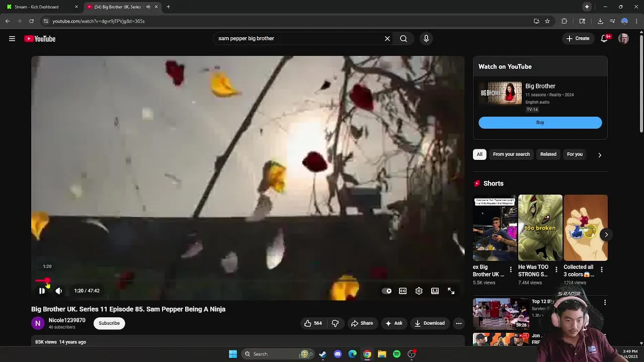The height and width of the screenshot is (362, 644).
Task: Close the Kick Dashboard tab
Action: 76,7
